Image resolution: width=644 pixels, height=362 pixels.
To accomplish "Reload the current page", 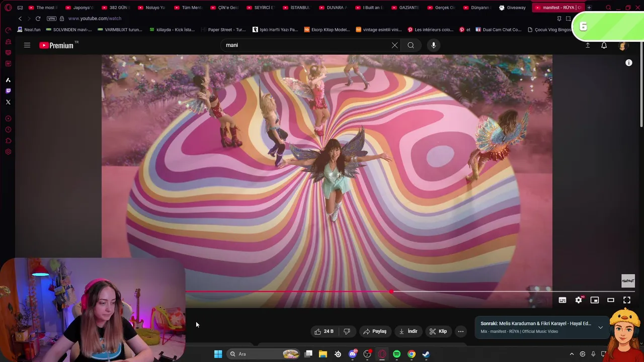I will (38, 19).
